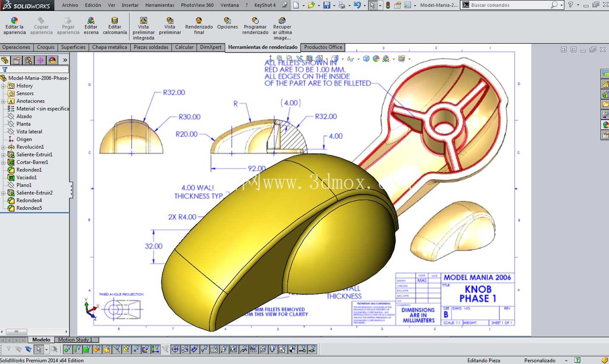Toggle Filter Sketch Points selection filter
This screenshot has width=609, height=364.
(x=136, y=349)
